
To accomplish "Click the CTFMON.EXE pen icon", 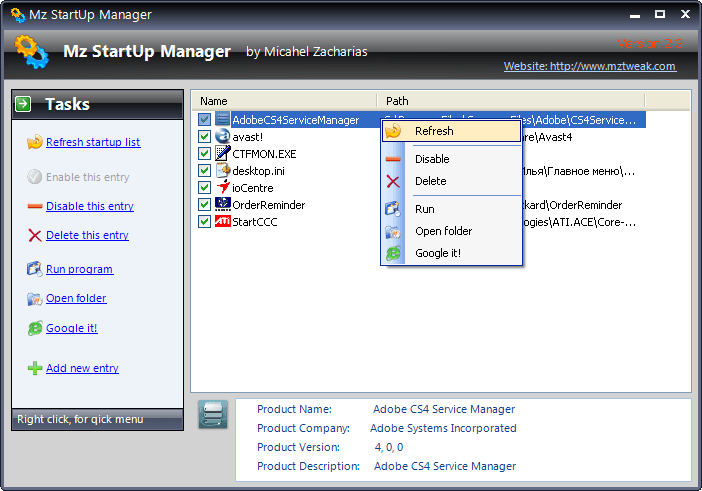I will pos(223,153).
